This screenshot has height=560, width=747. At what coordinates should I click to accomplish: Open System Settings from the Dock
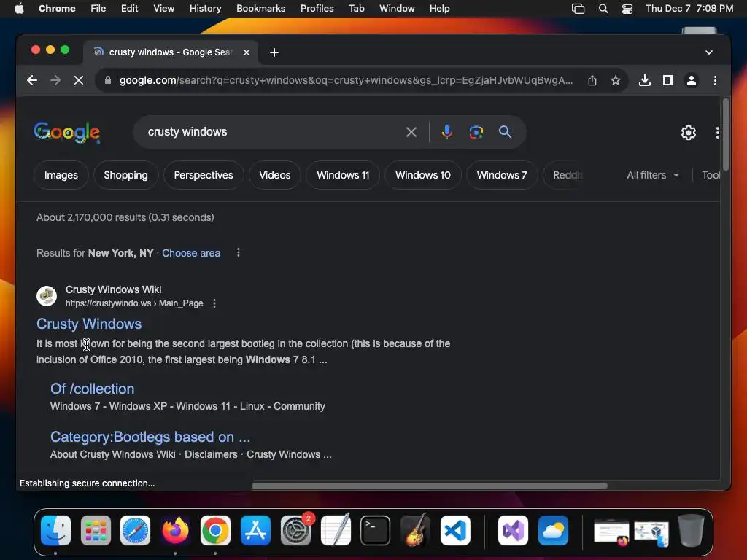point(296,531)
